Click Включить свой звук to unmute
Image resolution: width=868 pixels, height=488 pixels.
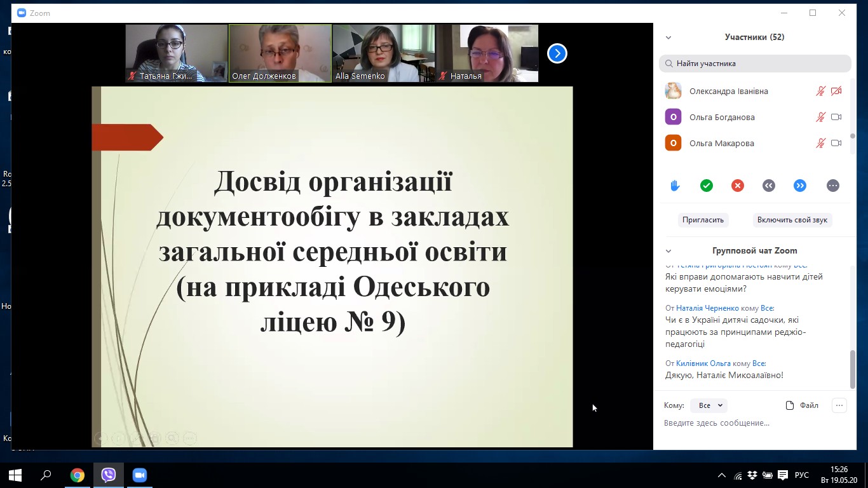[792, 220]
